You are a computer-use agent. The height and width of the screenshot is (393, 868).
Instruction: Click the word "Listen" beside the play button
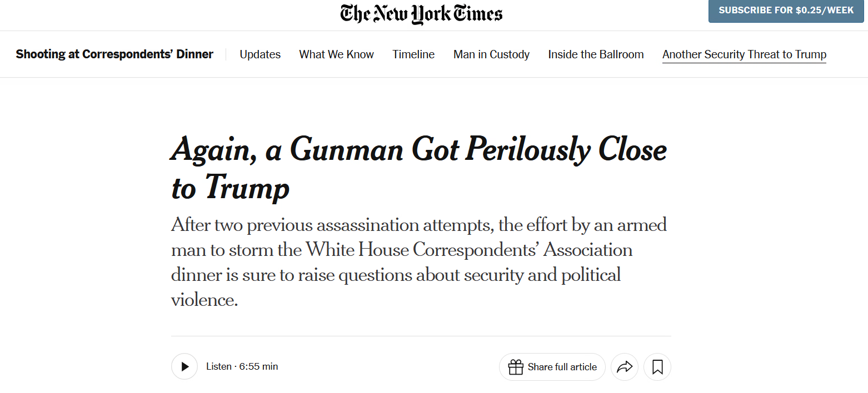[219, 366]
